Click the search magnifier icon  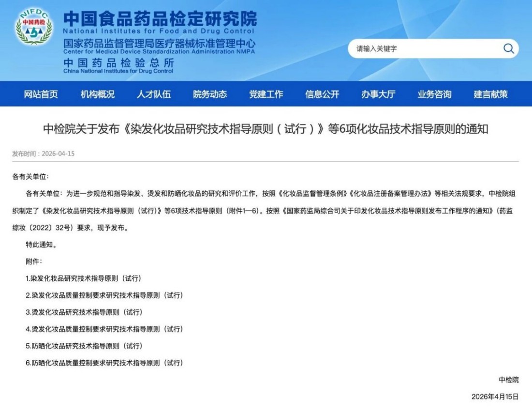tap(508, 48)
